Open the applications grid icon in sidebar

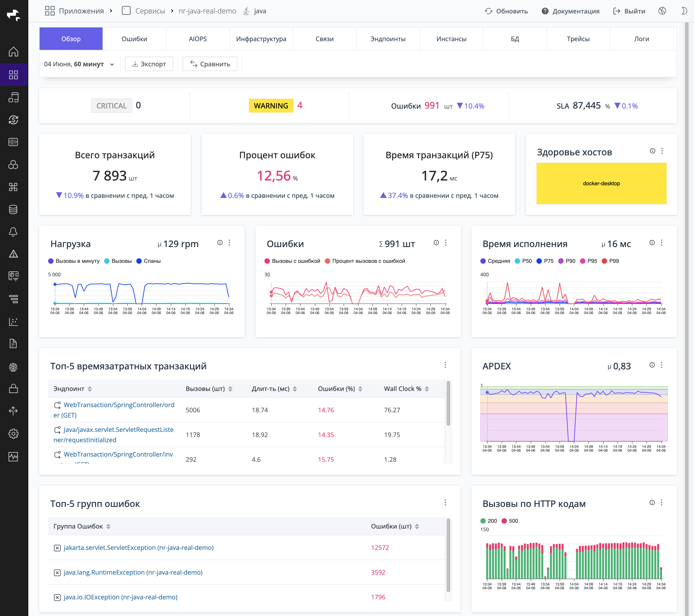(x=13, y=75)
